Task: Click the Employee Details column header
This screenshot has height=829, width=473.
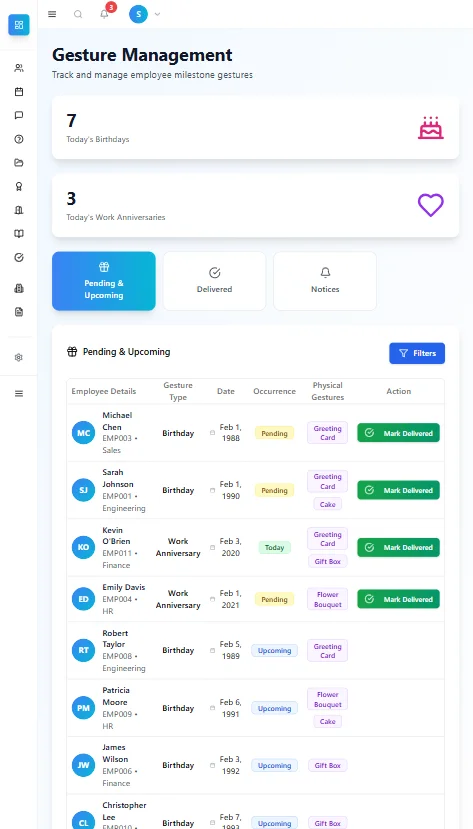Action: click(x=104, y=391)
